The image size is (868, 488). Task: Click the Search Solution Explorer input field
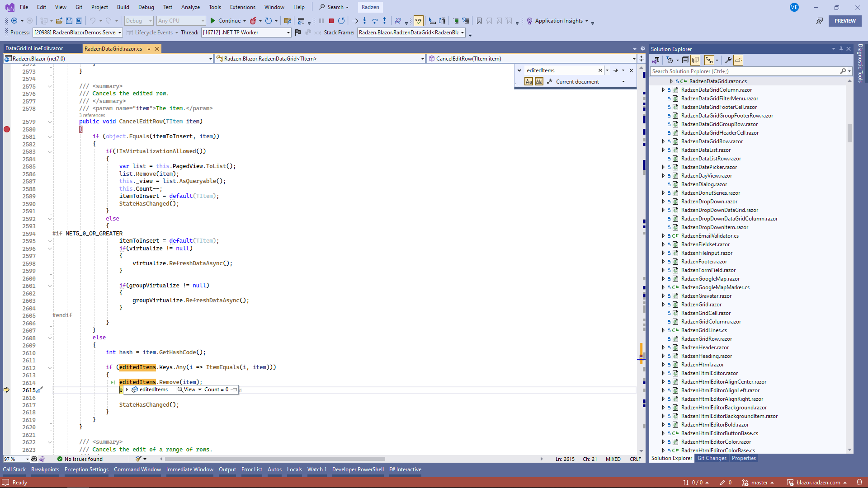[x=745, y=71]
